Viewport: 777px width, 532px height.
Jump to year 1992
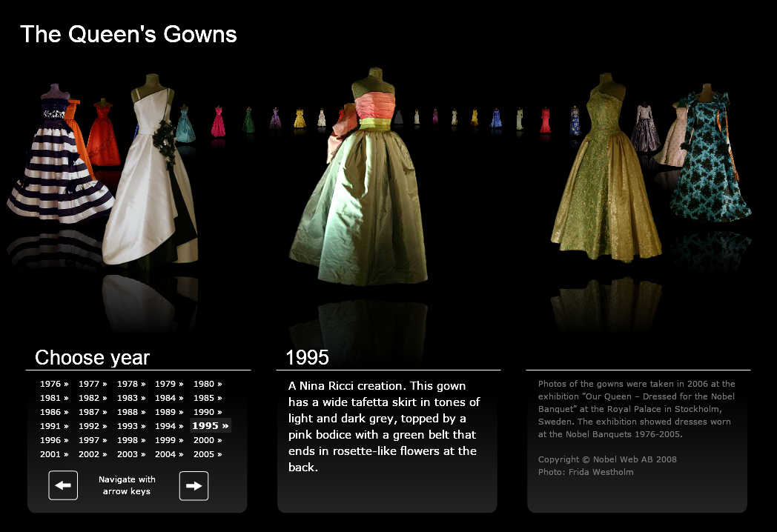93,426
